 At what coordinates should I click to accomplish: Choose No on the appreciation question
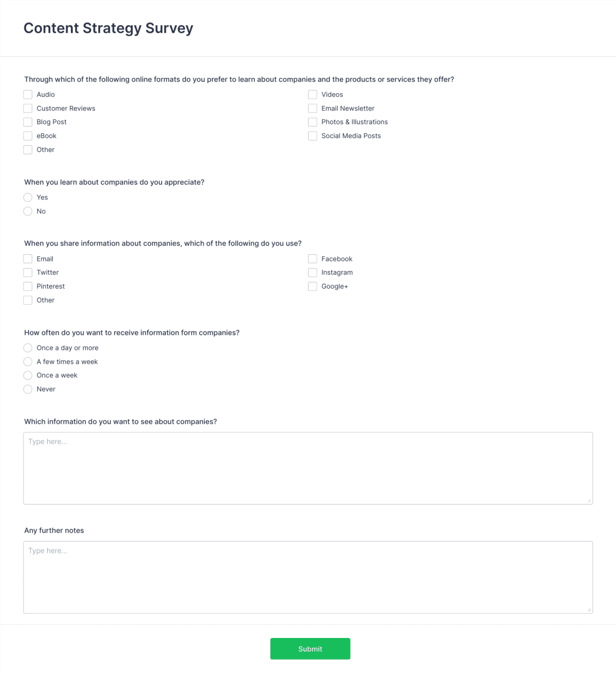point(28,211)
